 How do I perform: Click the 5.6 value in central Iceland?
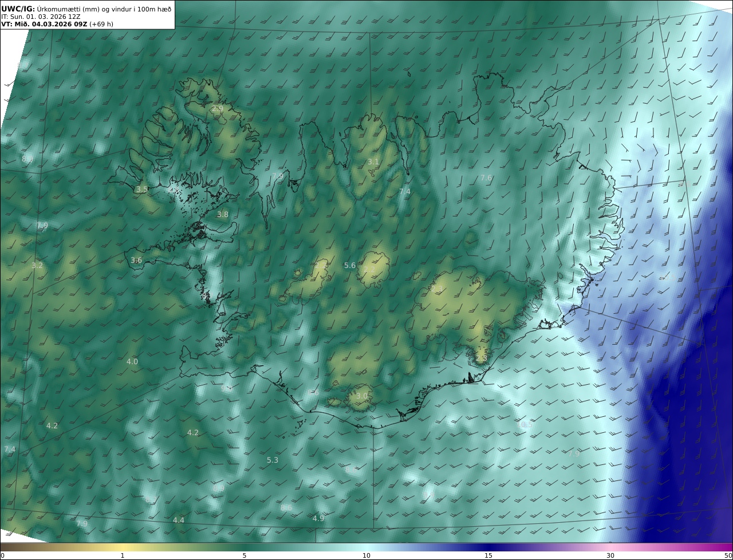[x=350, y=266]
